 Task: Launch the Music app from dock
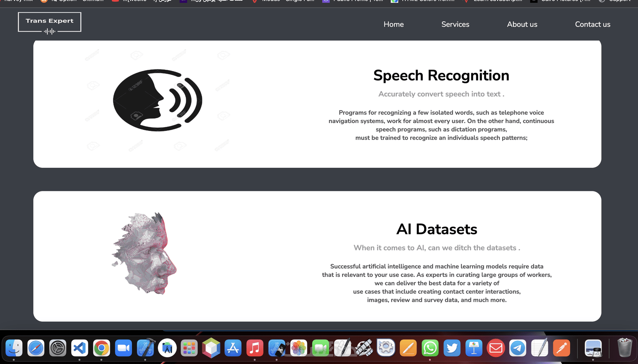(255, 348)
